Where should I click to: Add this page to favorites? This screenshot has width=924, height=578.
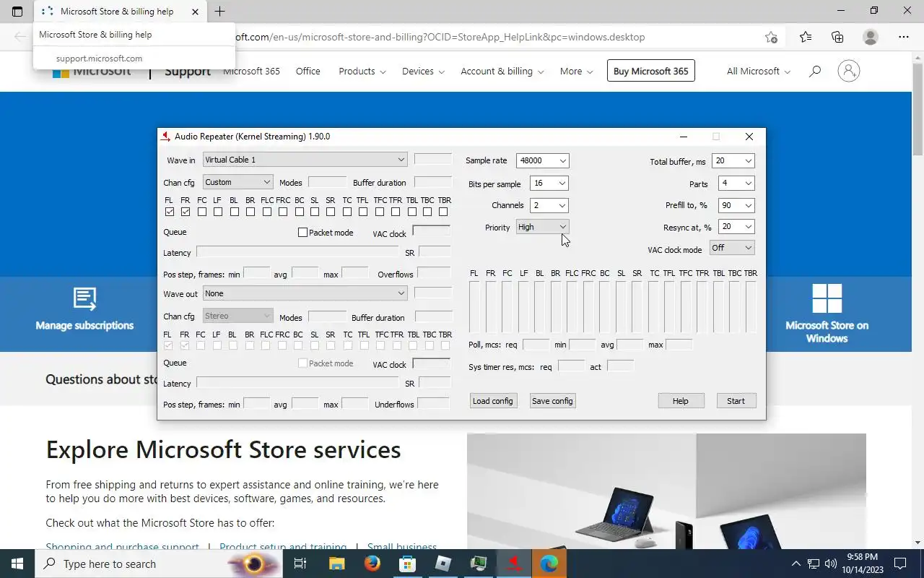pos(771,37)
